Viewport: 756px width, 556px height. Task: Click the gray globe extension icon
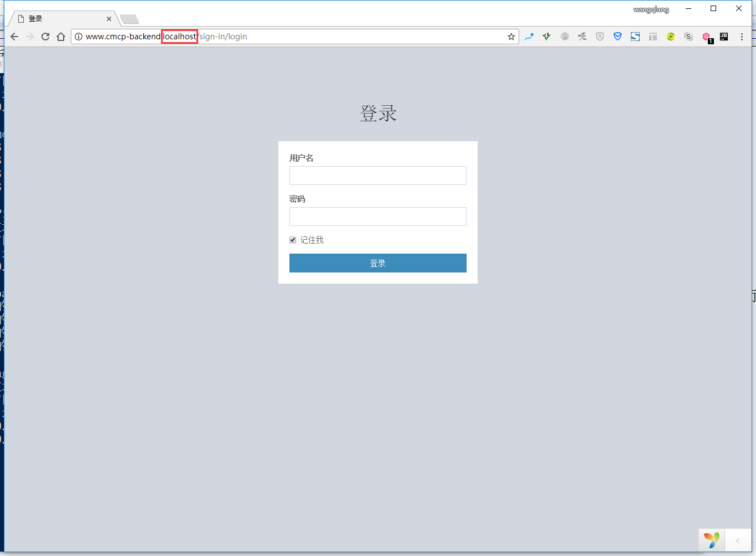pyautogui.click(x=565, y=37)
